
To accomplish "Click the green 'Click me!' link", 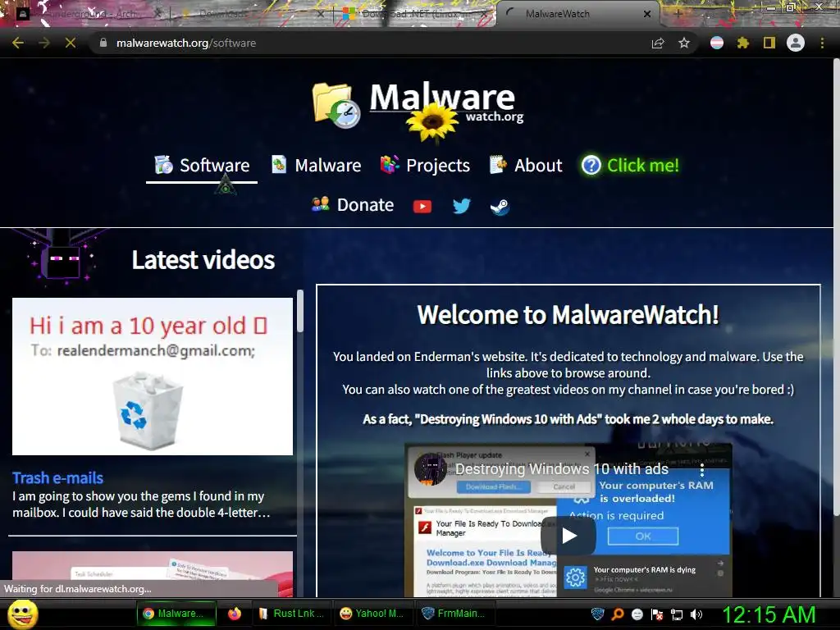I will [631, 165].
